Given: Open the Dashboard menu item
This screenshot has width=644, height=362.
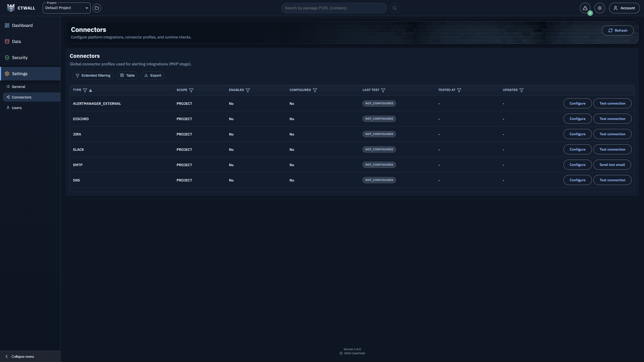Looking at the screenshot, I should pos(22,25).
